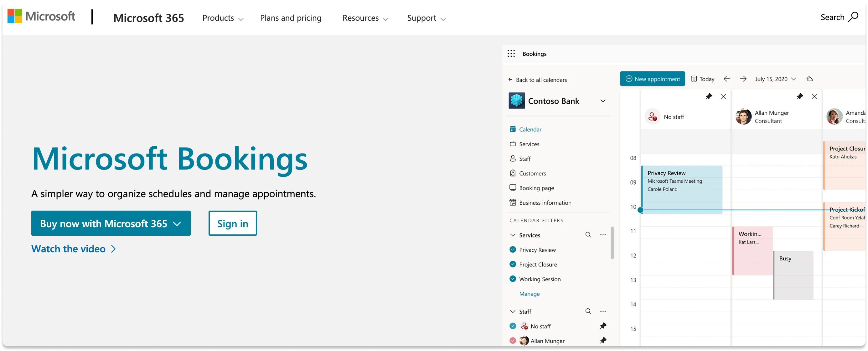Collapse the Services filter section
Screen dimensions: 868x351
[x=513, y=235]
